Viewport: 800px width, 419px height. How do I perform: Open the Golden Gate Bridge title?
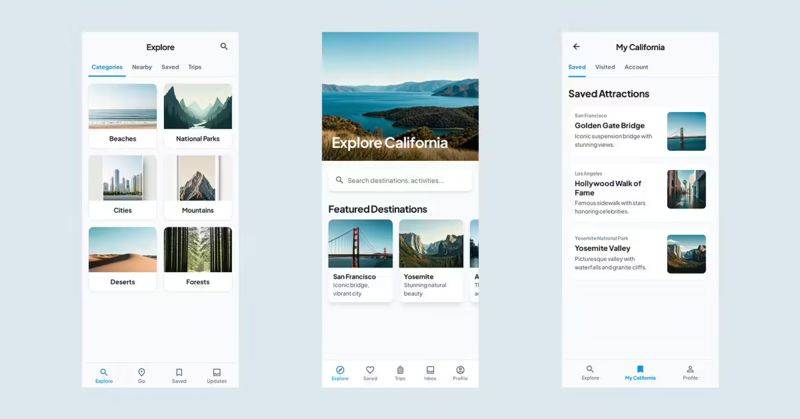click(x=610, y=126)
